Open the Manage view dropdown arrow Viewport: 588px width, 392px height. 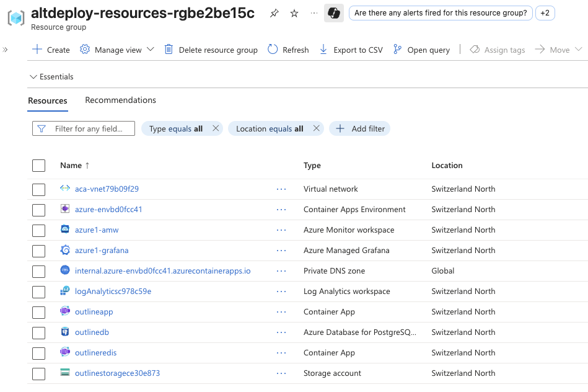(151, 49)
